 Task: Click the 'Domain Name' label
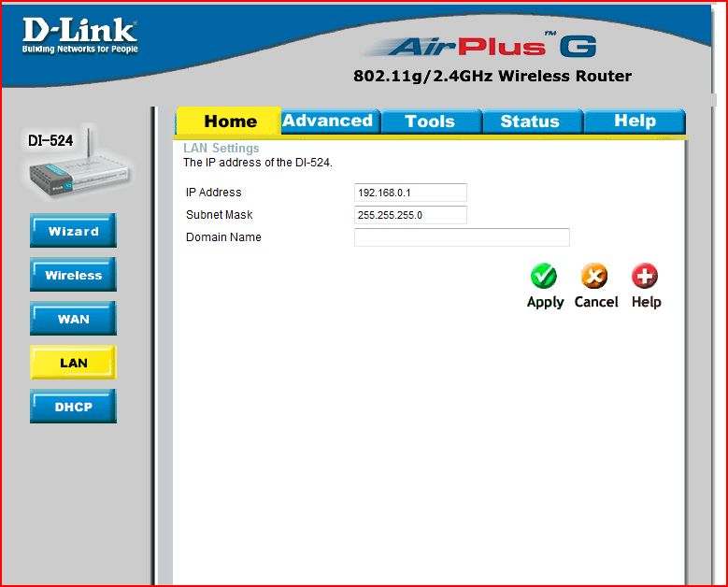pos(223,236)
